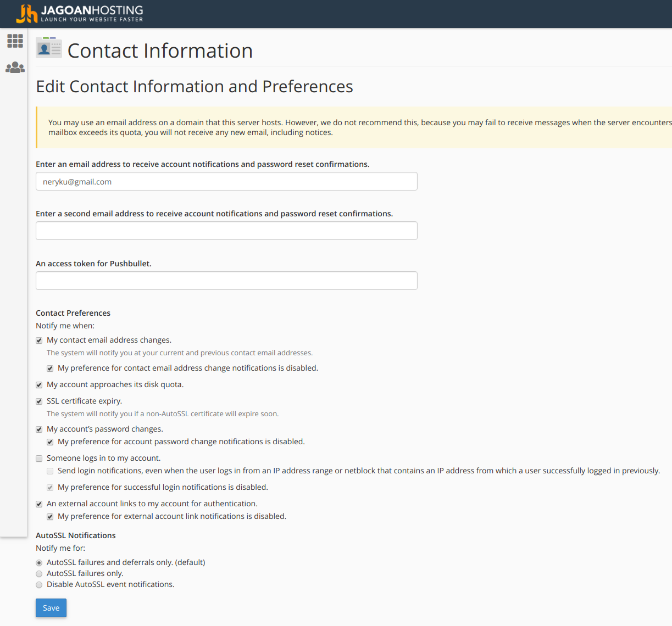Toggle the SSL certificate expiry checkbox
The width and height of the screenshot is (672, 626).
pyautogui.click(x=39, y=401)
